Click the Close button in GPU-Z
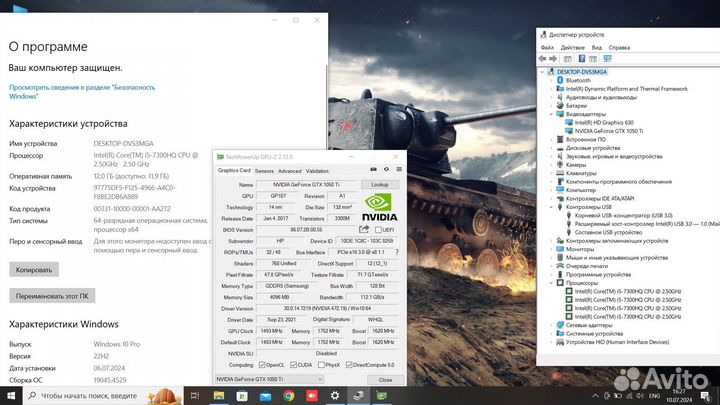 (x=385, y=380)
